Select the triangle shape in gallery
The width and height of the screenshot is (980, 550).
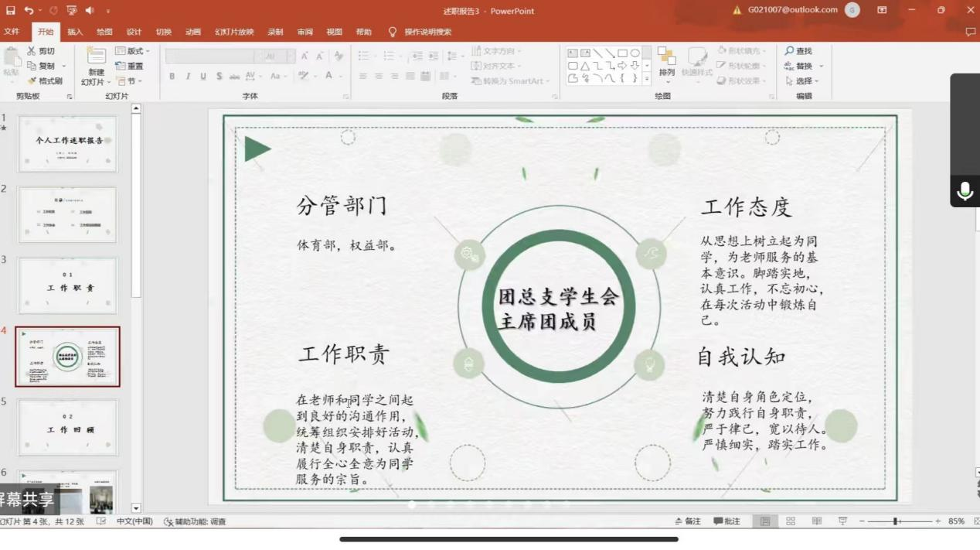(x=585, y=66)
